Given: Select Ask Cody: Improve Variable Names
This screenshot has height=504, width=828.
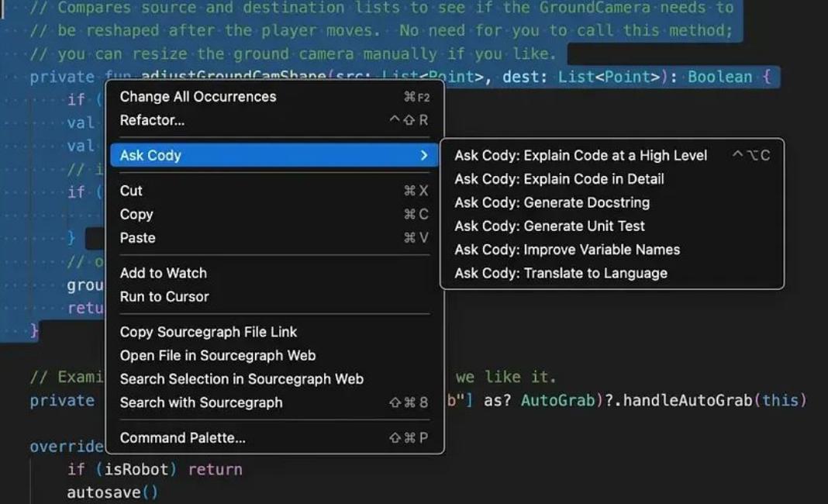Looking at the screenshot, I should [612, 250].
